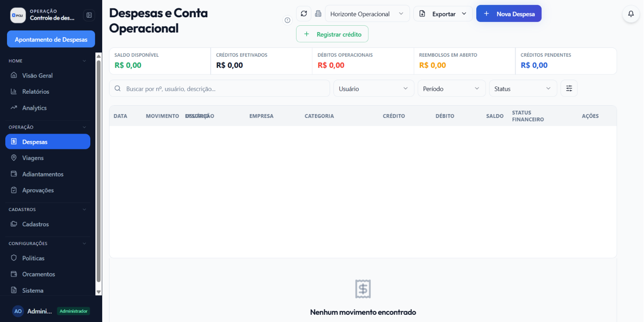Click the DATA column header
Screen dimensions: 644x322
120,116
